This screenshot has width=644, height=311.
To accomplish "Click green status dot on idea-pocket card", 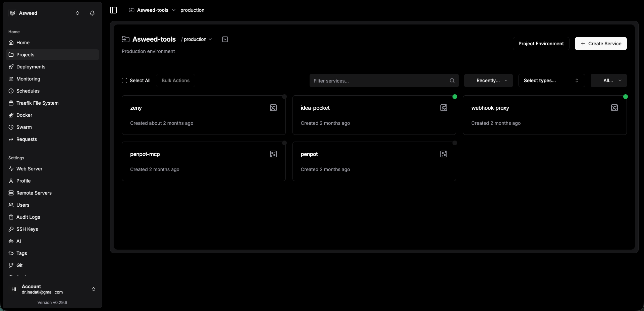I will pyautogui.click(x=455, y=97).
